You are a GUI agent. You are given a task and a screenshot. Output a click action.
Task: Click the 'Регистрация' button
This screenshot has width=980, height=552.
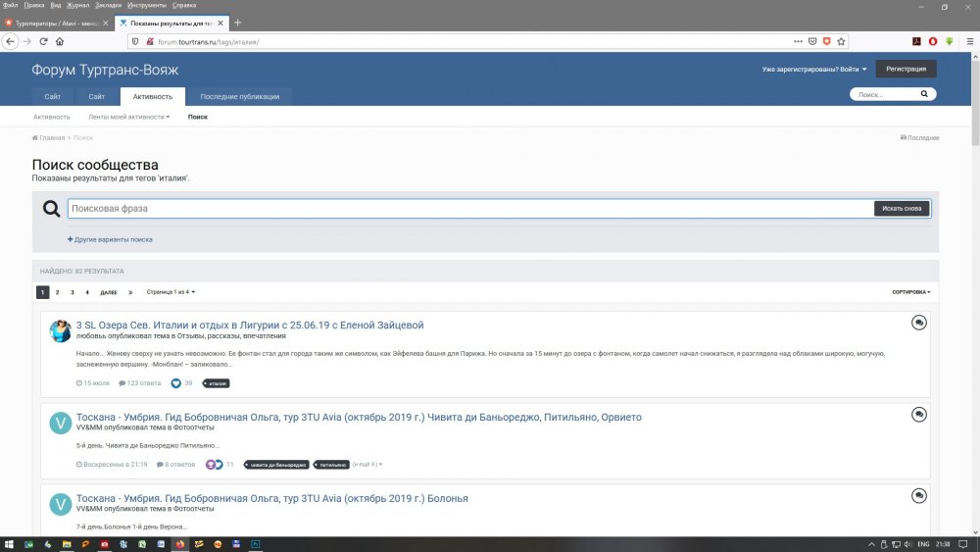pyautogui.click(x=906, y=69)
